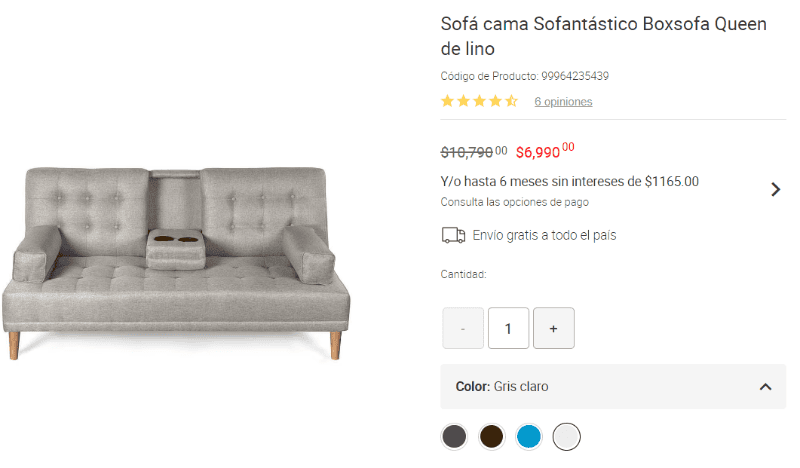Collapse the Color section chevron
The height and width of the screenshot is (468, 800).
[x=765, y=387]
